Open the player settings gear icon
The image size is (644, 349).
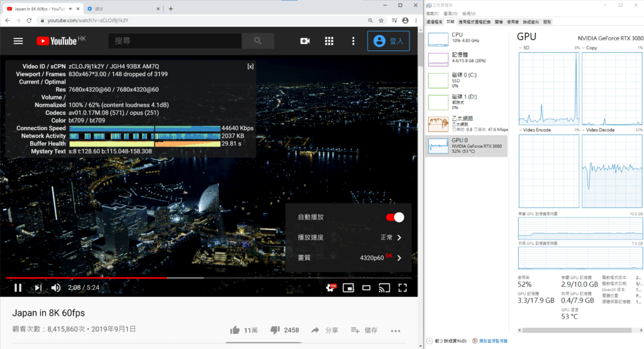(x=331, y=288)
